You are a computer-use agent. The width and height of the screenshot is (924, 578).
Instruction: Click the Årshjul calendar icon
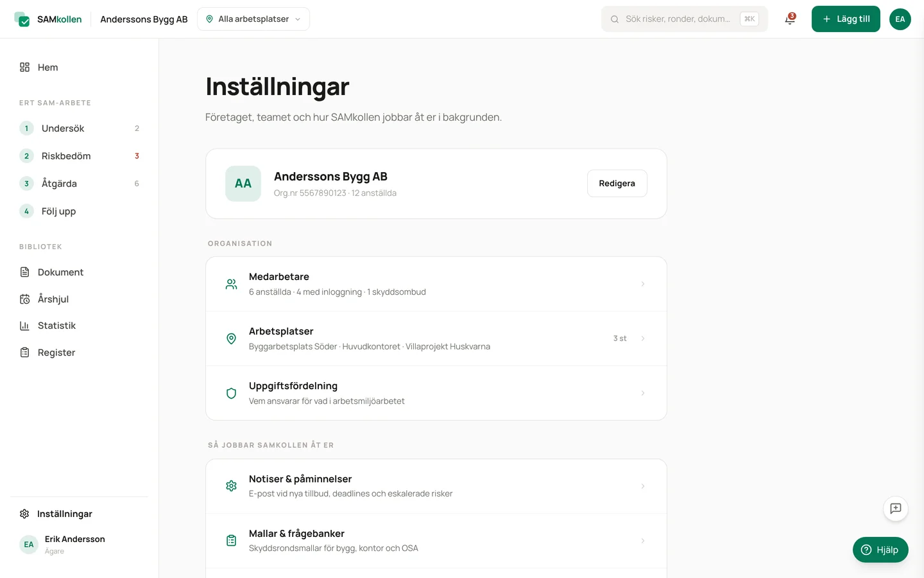coord(24,299)
